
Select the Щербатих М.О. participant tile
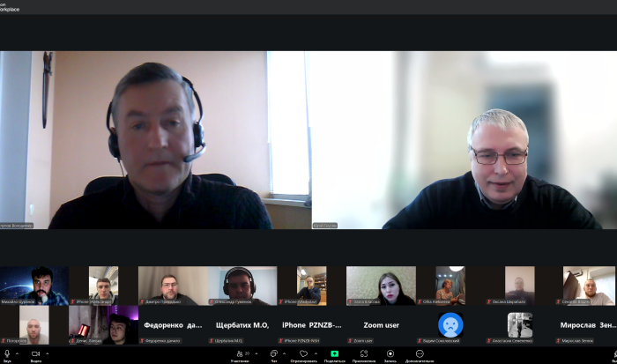pyautogui.click(x=242, y=325)
